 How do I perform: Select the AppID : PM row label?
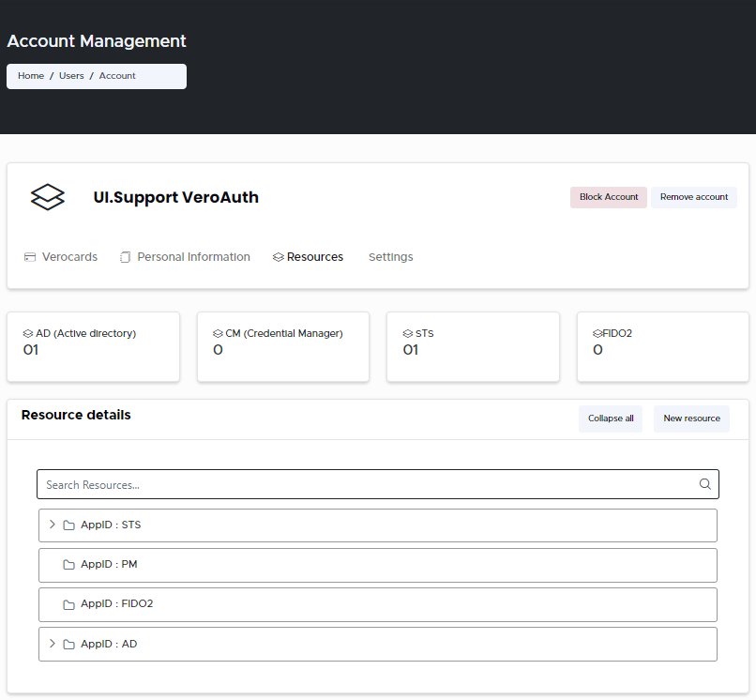109,565
